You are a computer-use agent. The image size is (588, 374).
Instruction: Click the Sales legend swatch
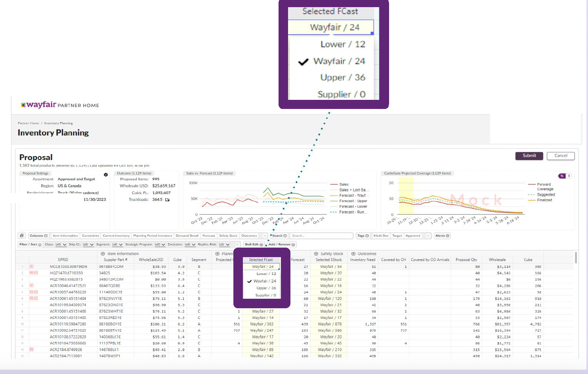pos(333,185)
